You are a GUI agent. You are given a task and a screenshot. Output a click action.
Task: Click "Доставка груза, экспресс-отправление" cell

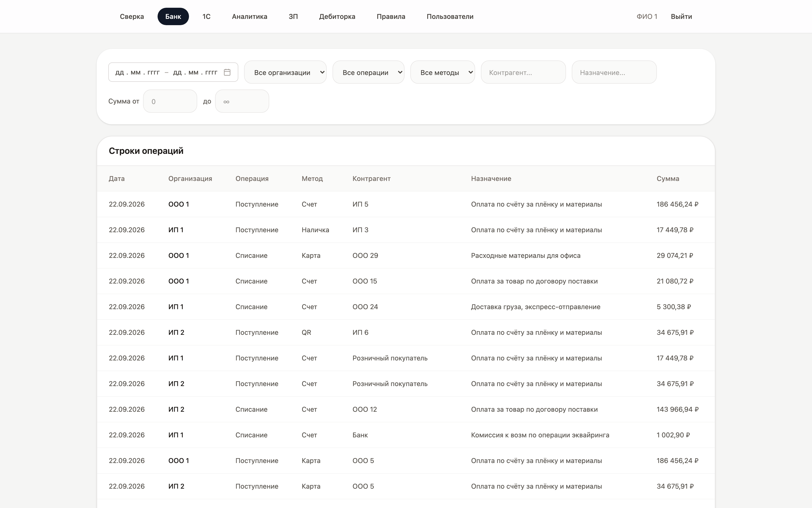click(x=536, y=307)
